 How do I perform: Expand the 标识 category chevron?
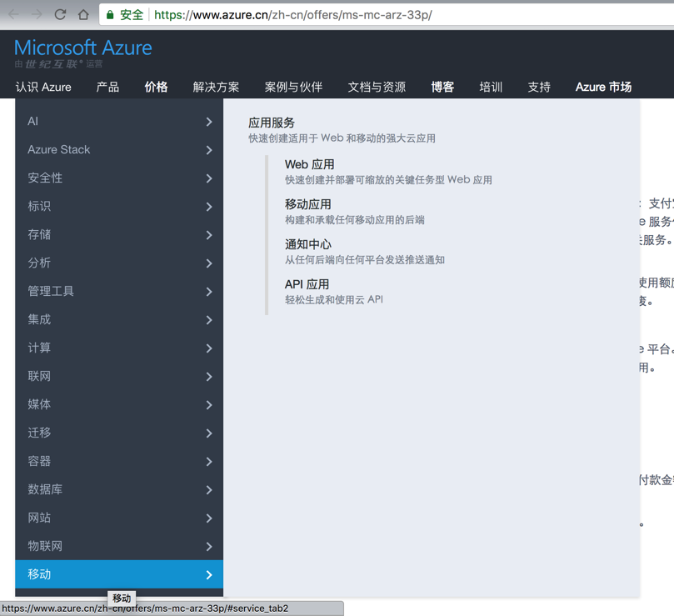click(x=209, y=207)
